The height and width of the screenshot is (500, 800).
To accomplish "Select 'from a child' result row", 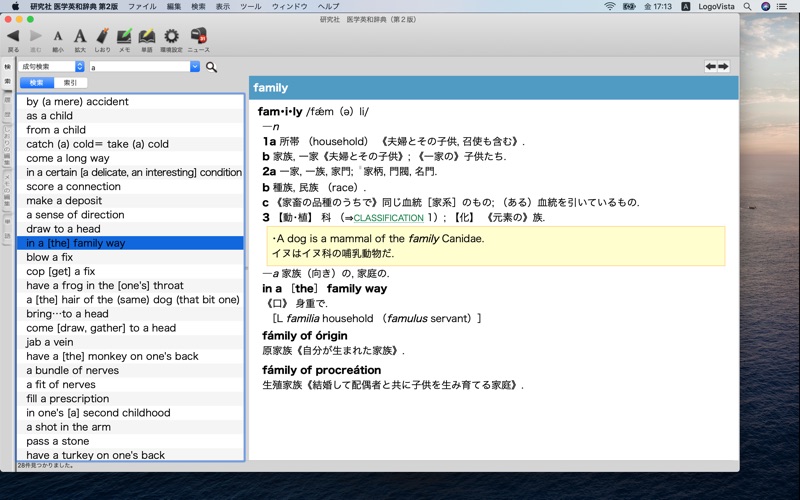I will tap(130, 130).
